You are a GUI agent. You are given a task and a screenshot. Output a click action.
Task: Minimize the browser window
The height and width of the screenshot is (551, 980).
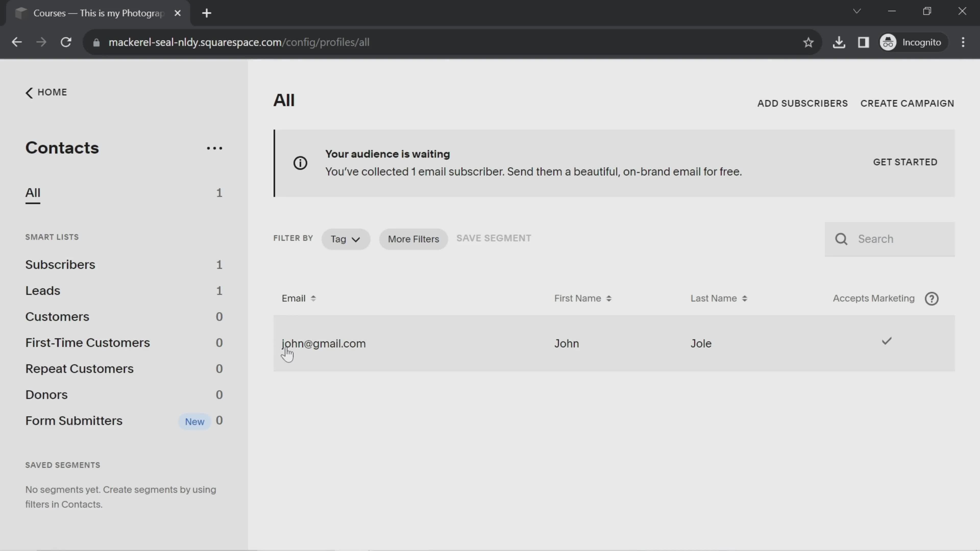click(892, 11)
